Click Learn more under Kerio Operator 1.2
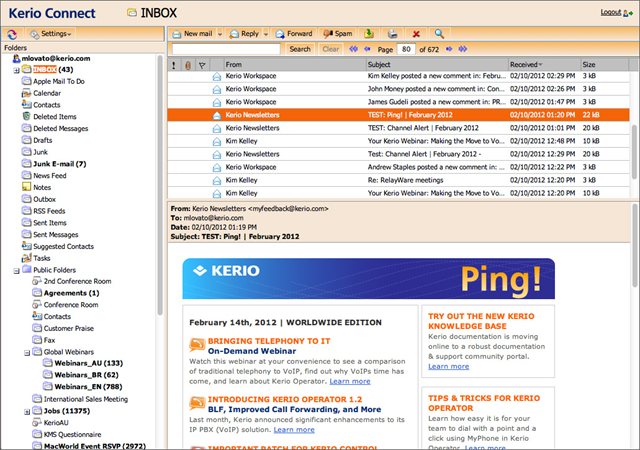640x450 pixels. click(x=294, y=430)
